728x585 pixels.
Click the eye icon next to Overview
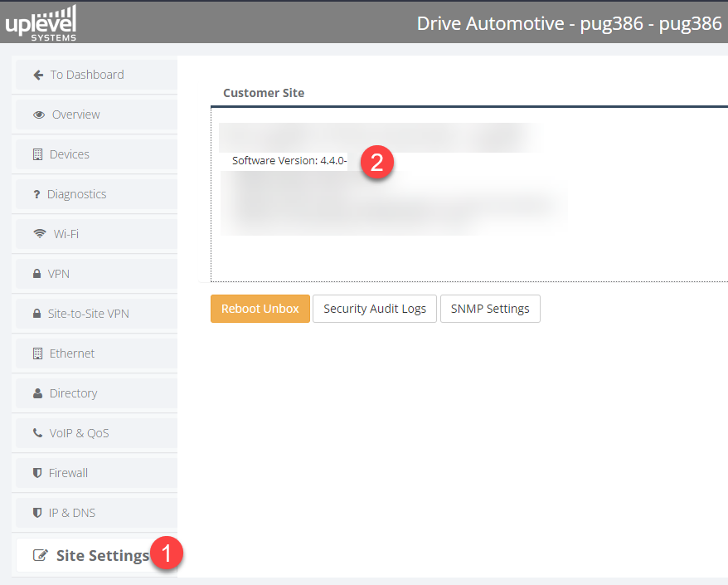click(x=39, y=115)
